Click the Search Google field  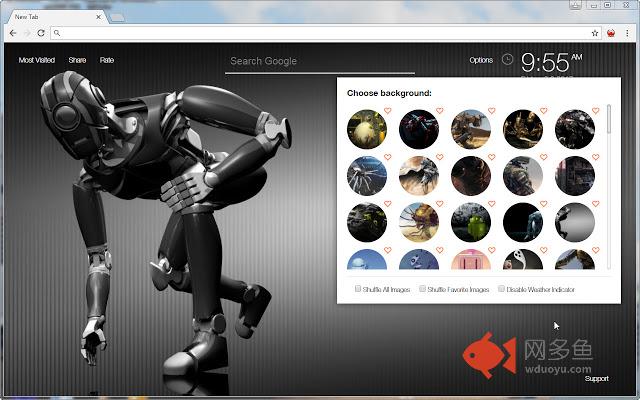(320, 61)
